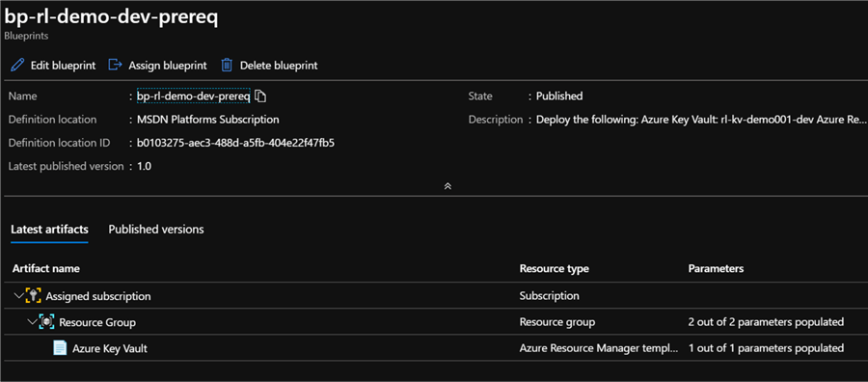This screenshot has width=868, height=382.
Task: Click the Resource type column header
Action: coord(555,268)
